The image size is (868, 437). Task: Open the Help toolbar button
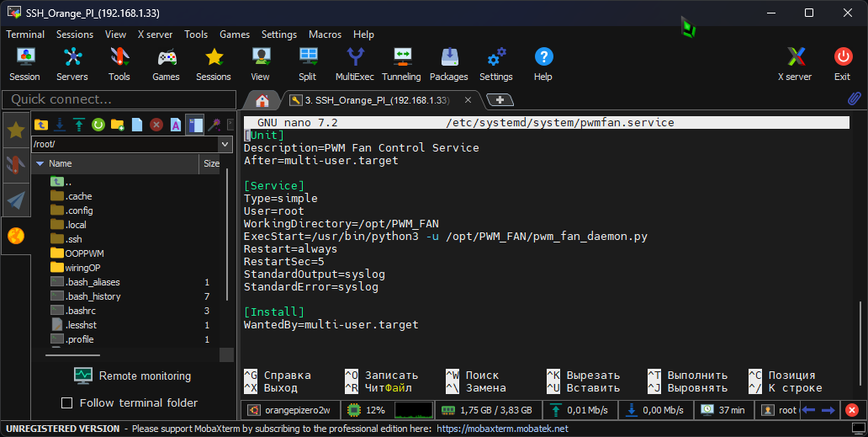point(543,64)
